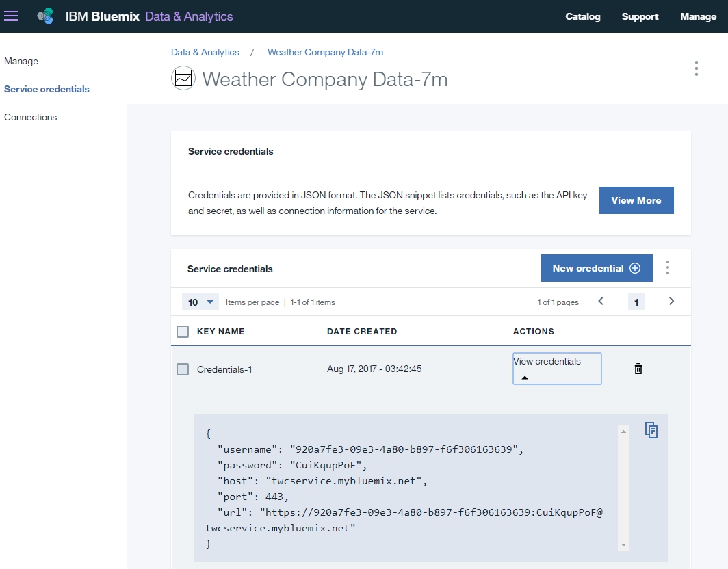The height and width of the screenshot is (569, 728).
Task: Go to the previous page arrow
Action: tap(601, 301)
